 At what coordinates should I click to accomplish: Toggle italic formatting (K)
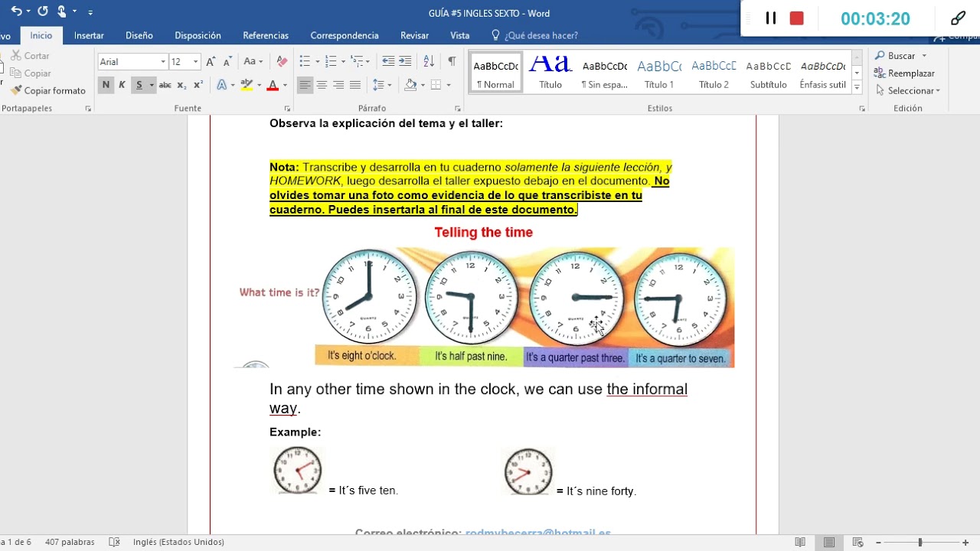(122, 85)
